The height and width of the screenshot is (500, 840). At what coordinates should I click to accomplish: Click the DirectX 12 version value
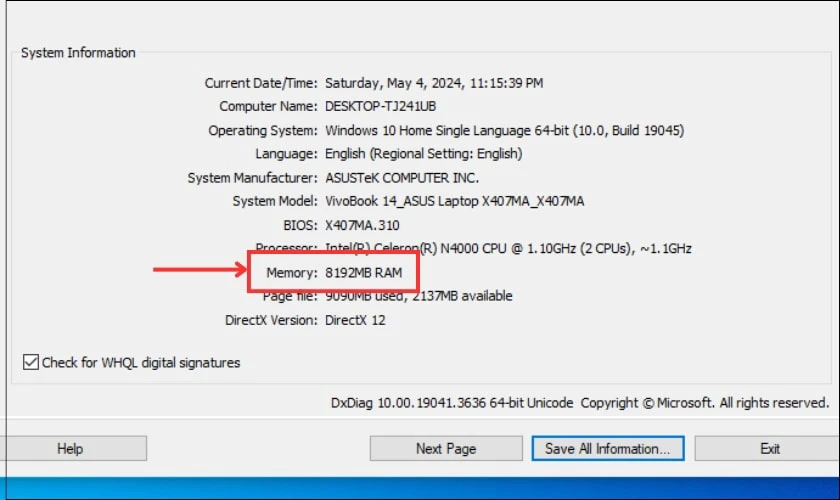(x=355, y=320)
